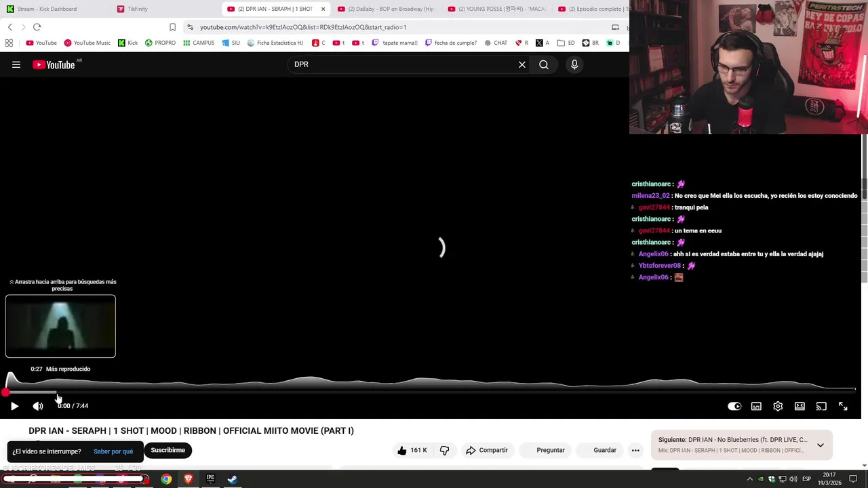
Task: Open the SIU bookmark
Action: [231, 43]
